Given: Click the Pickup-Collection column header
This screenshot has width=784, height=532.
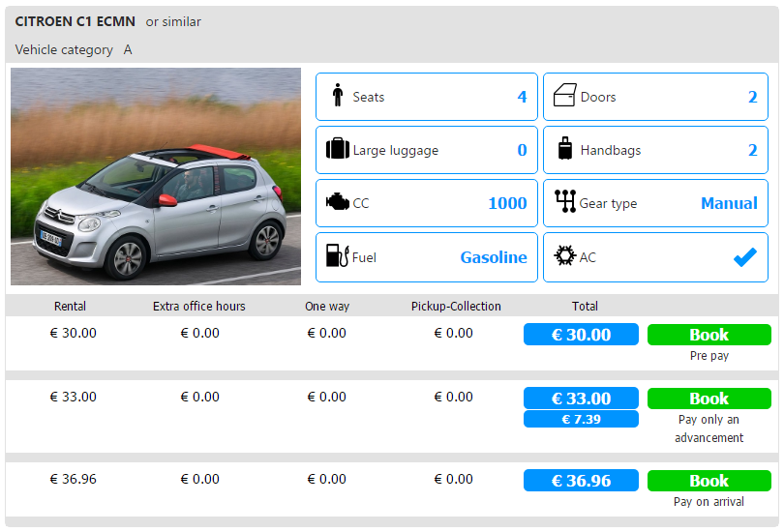Looking at the screenshot, I should [456, 307].
